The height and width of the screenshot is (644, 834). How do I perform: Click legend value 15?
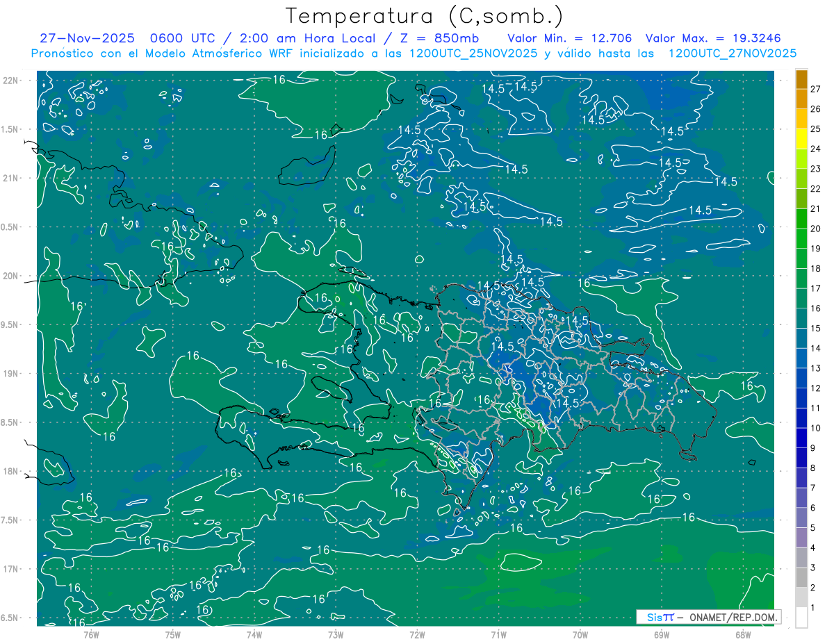pyautogui.click(x=815, y=328)
